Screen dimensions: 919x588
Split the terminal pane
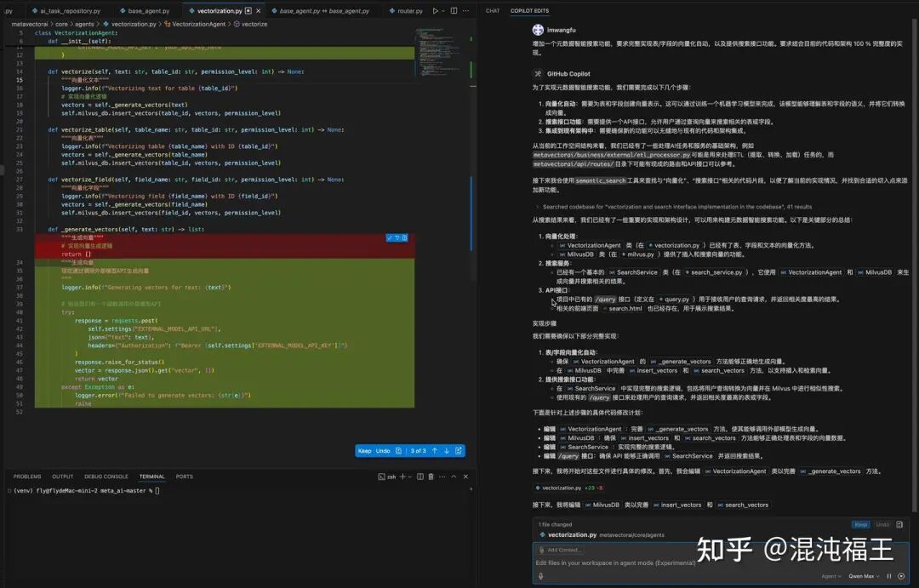[x=420, y=477]
